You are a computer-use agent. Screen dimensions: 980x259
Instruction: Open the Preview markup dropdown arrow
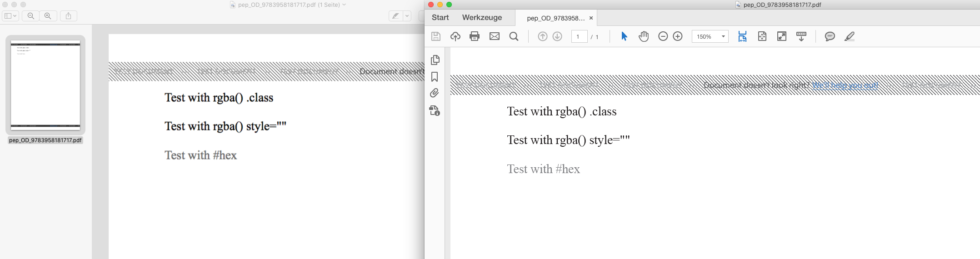[x=407, y=16]
